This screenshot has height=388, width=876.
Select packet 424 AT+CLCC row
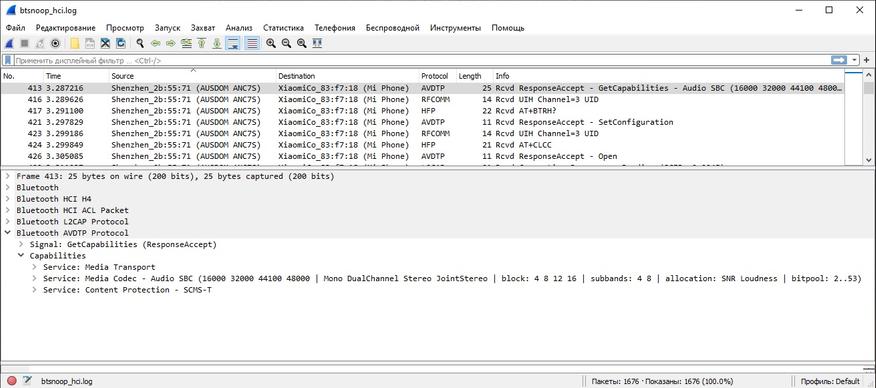point(422,145)
